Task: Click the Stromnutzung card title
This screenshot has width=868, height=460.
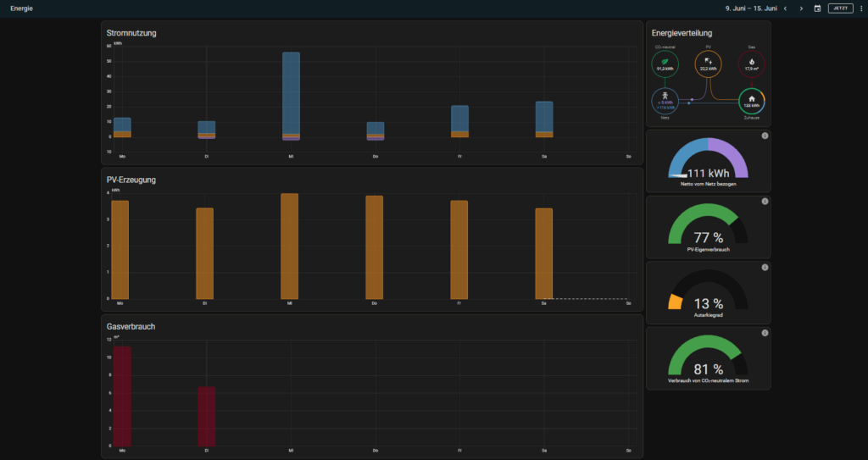Action: point(131,33)
